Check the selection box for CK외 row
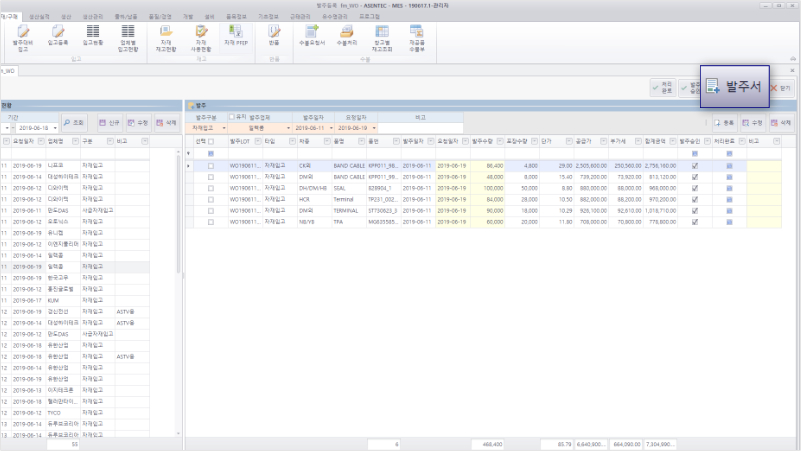This screenshot has height=451, width=801. 211,166
